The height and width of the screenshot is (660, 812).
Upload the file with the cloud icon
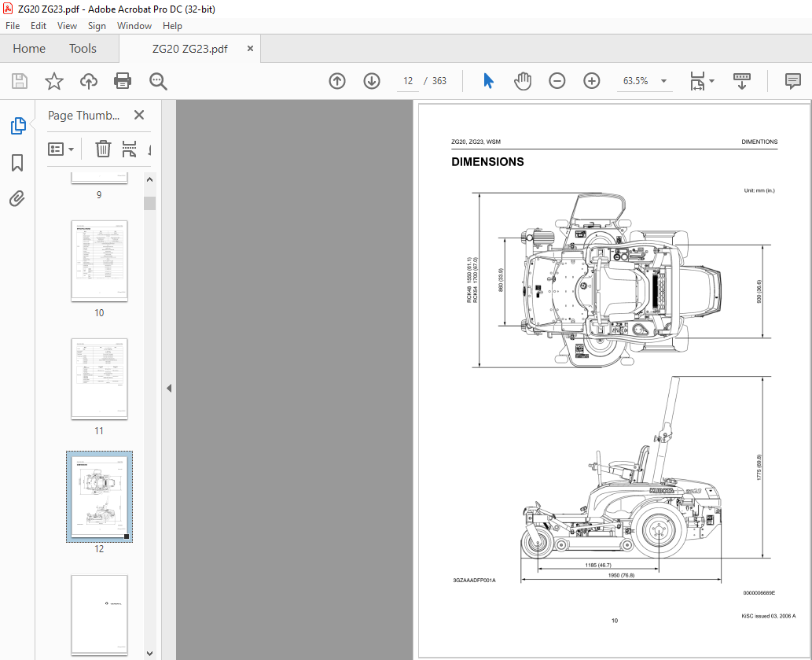click(x=89, y=81)
